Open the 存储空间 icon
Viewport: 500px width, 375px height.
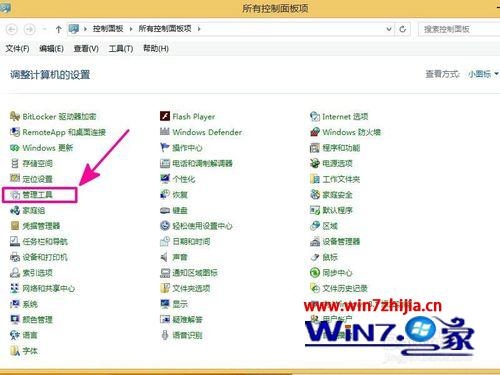tap(15, 163)
